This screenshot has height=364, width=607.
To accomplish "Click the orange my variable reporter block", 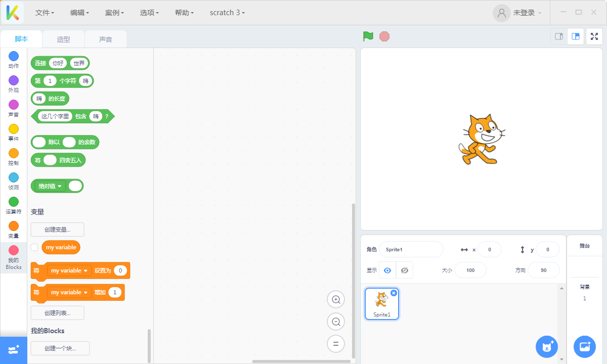I will click(x=61, y=247).
